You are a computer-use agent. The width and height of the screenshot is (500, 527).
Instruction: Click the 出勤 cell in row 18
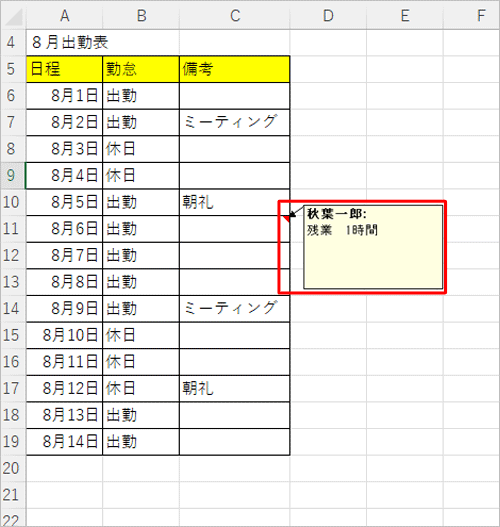coord(141,415)
